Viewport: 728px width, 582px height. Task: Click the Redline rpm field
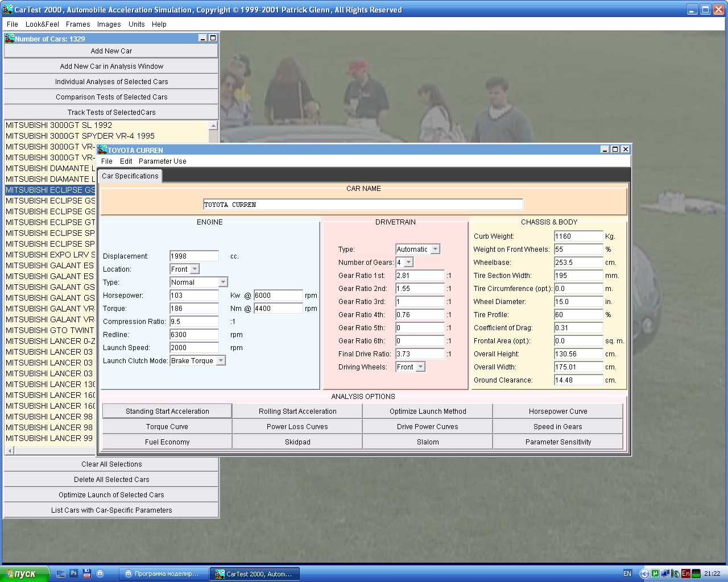point(194,334)
